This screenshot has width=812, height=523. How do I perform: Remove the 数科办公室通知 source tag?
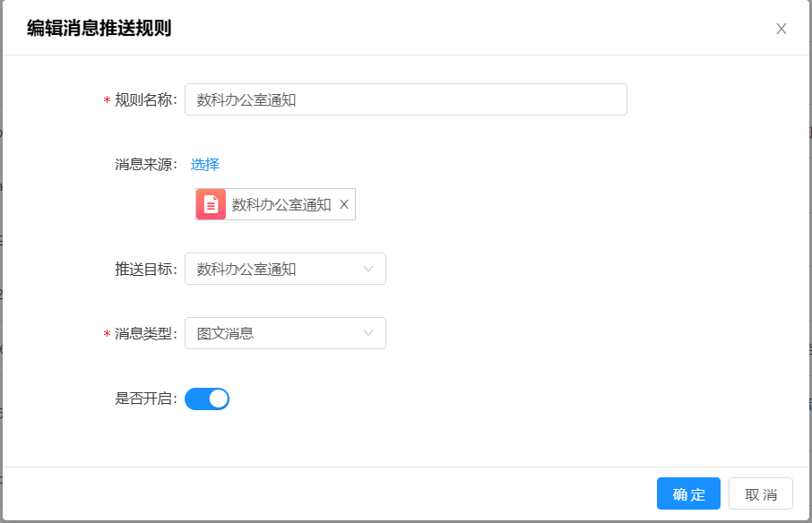pos(344,204)
